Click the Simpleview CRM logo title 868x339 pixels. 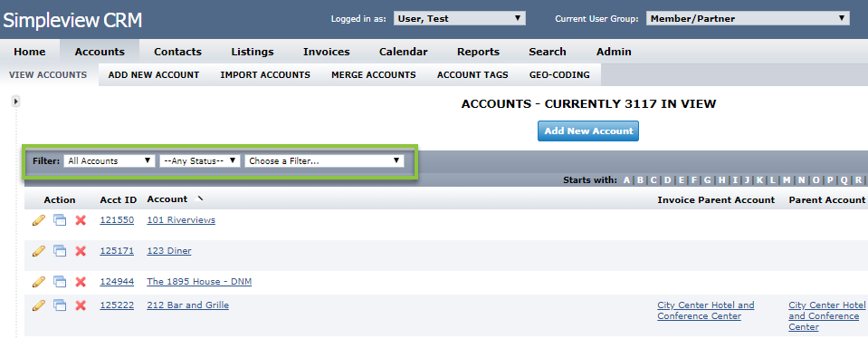coord(72,21)
